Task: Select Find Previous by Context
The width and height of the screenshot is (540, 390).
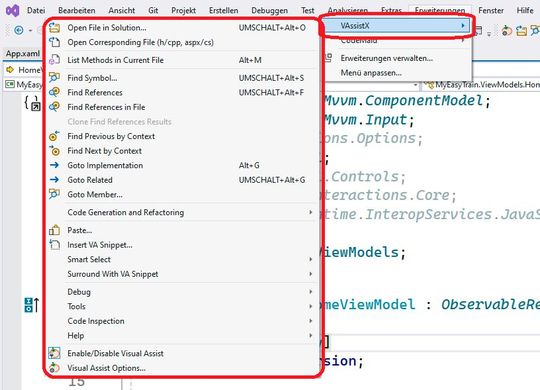Action: coord(181,136)
